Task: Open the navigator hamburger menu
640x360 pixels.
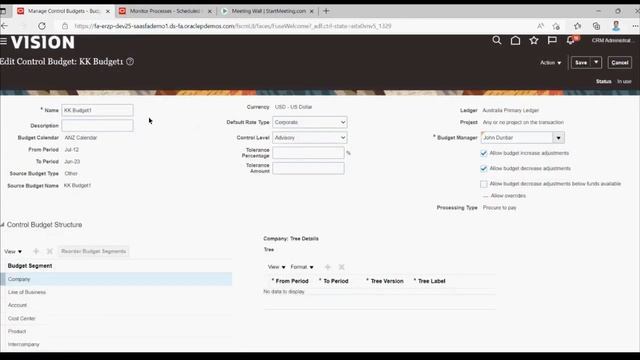Action: [3, 41]
